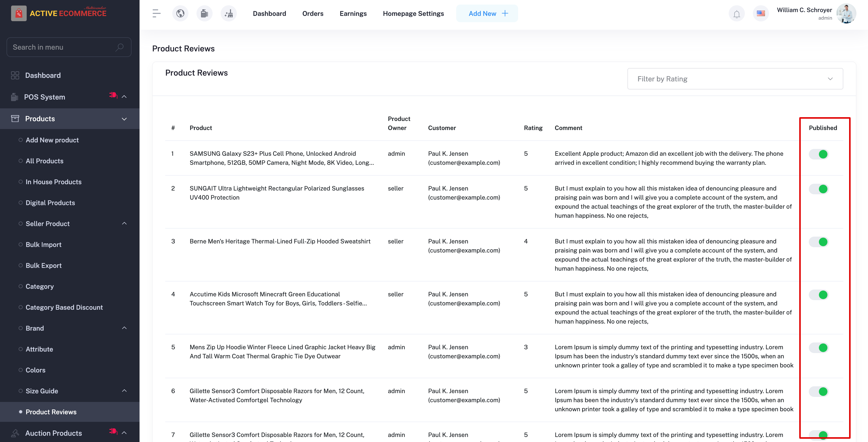Click the clear cache broom icon

pos(229,14)
